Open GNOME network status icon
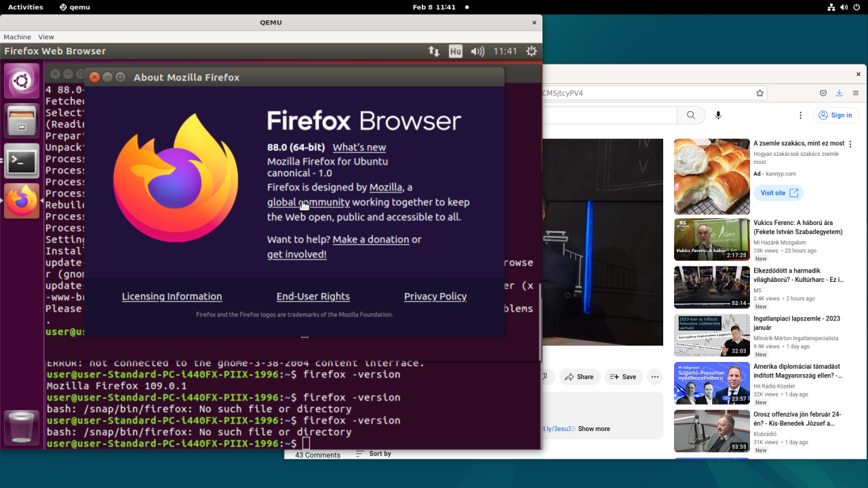 [x=831, y=7]
